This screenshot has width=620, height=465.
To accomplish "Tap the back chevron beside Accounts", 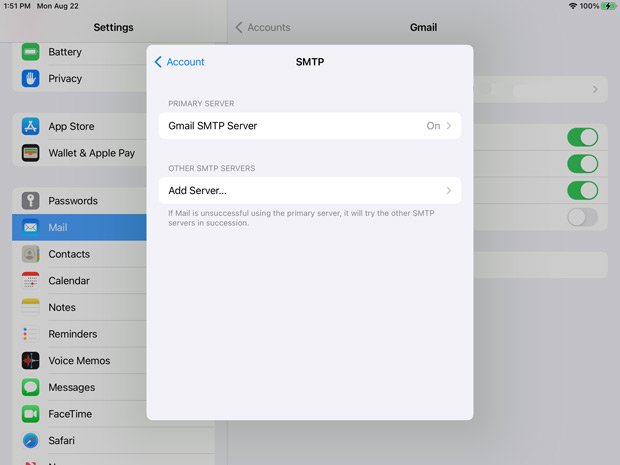I will (x=239, y=27).
